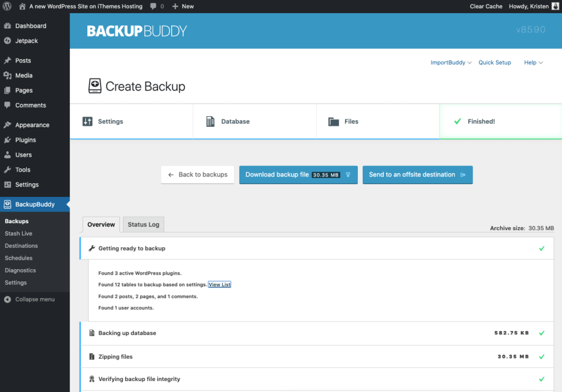The image size is (562, 392).
Task: Click 'Found 2 posts, 2 pages, and 1 comments.' text
Action: coord(148,297)
